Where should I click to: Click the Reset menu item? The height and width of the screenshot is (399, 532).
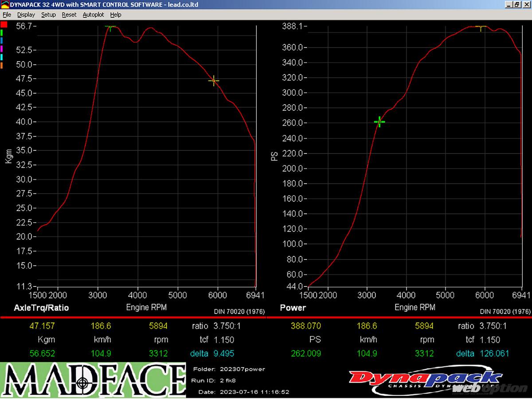[69, 15]
